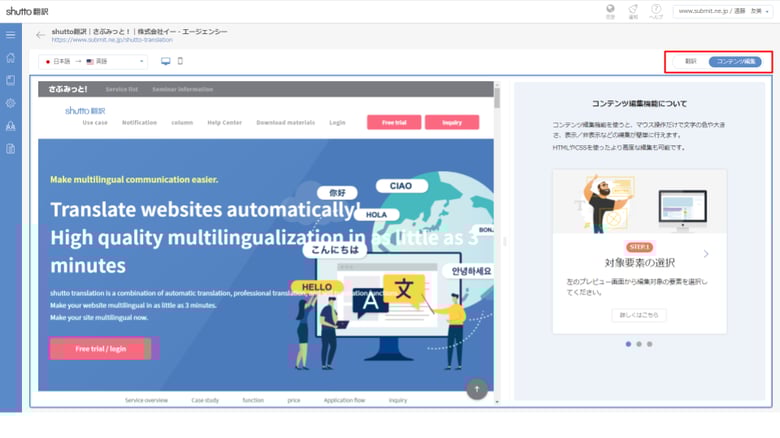Click Service overview in bottom nav
This screenshot has height=438, width=780.
146,400
